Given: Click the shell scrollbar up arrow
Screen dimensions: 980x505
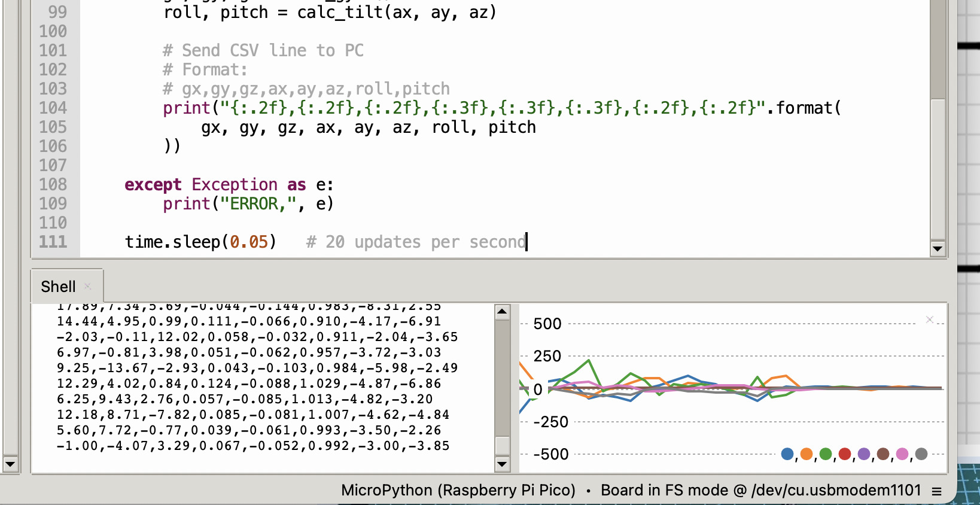Looking at the screenshot, I should [503, 311].
